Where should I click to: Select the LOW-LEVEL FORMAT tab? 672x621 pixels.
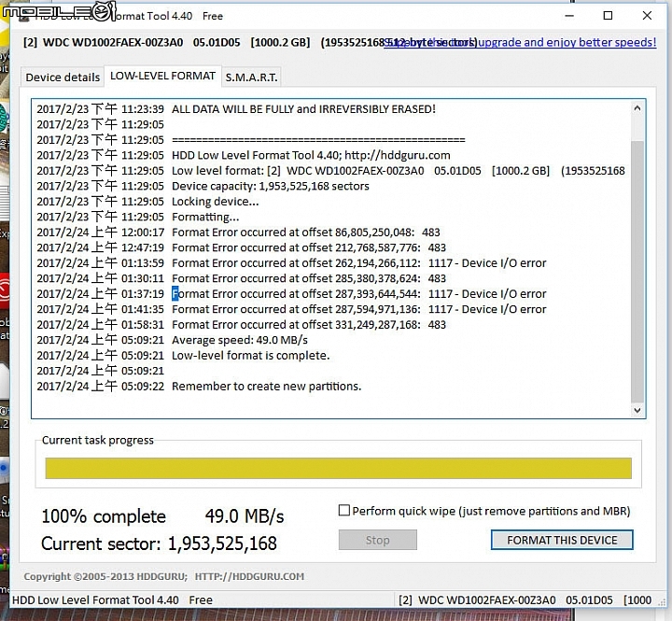click(x=162, y=76)
